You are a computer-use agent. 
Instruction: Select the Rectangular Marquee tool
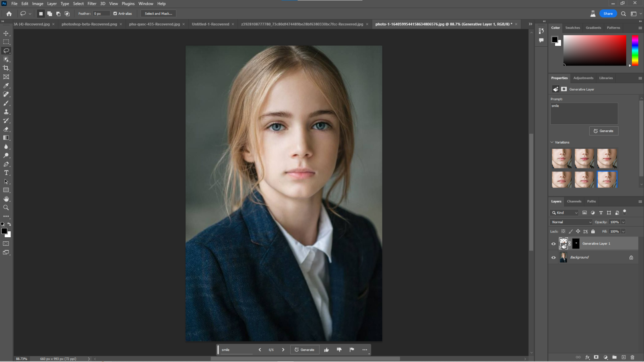pyautogui.click(x=6, y=42)
